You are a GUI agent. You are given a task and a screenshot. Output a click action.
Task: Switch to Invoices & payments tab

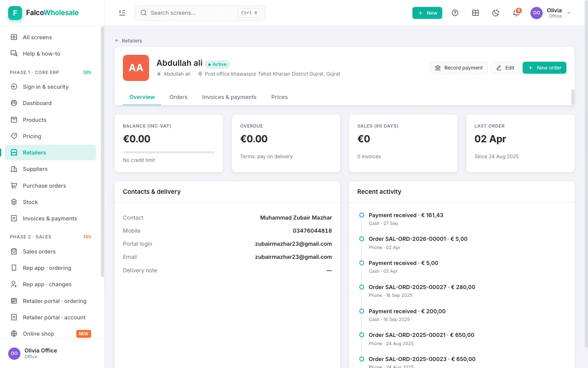click(x=229, y=97)
